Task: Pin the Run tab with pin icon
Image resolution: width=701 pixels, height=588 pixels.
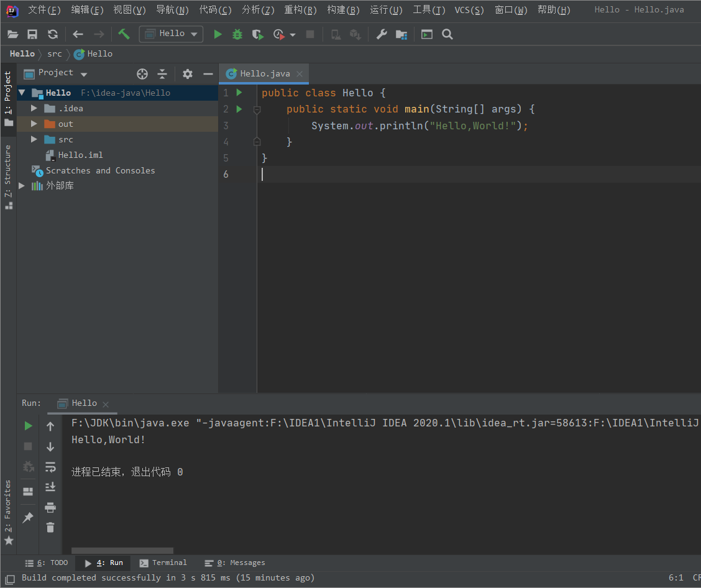Action: pos(28,517)
